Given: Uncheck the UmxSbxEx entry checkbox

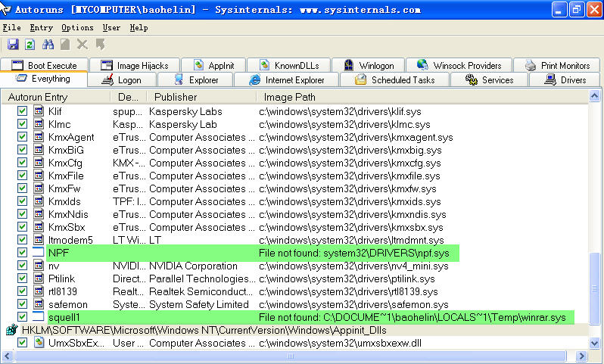Looking at the screenshot, I should [23, 342].
